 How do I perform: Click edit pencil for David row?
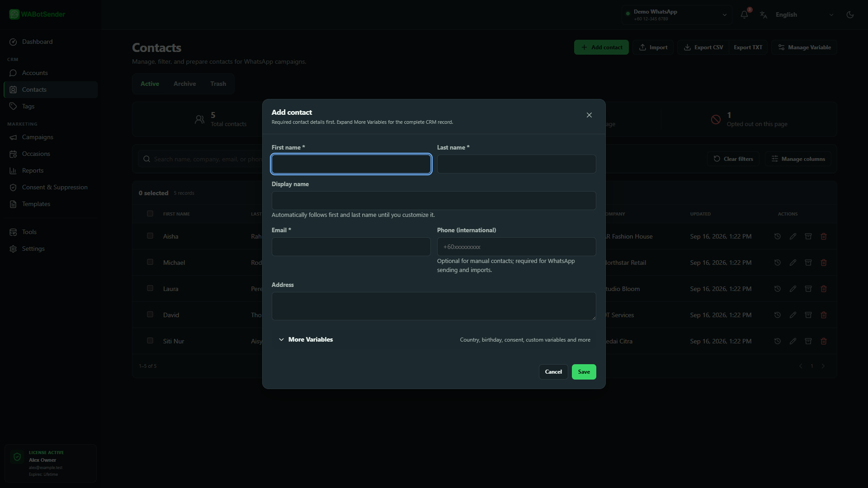click(793, 315)
